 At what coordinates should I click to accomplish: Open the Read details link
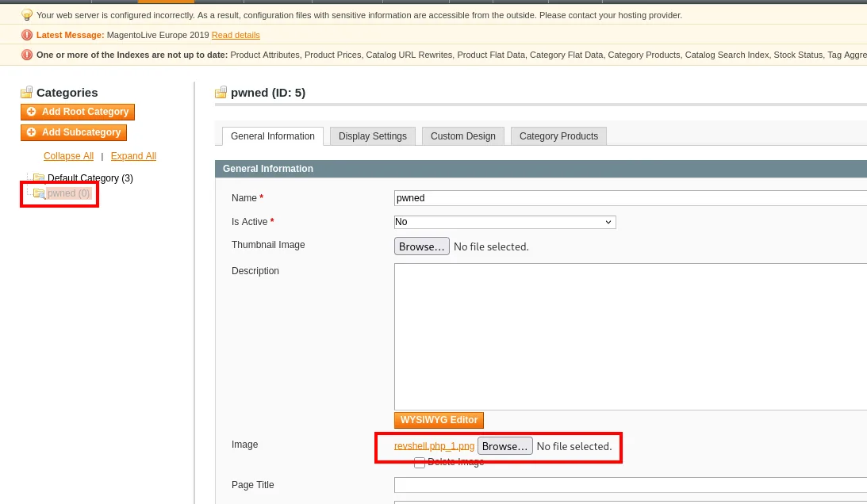236,35
